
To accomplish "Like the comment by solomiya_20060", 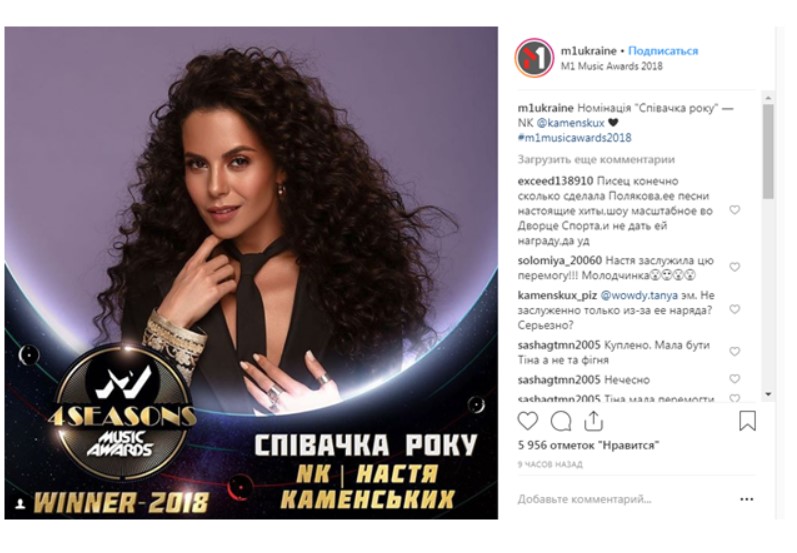I will click(734, 267).
